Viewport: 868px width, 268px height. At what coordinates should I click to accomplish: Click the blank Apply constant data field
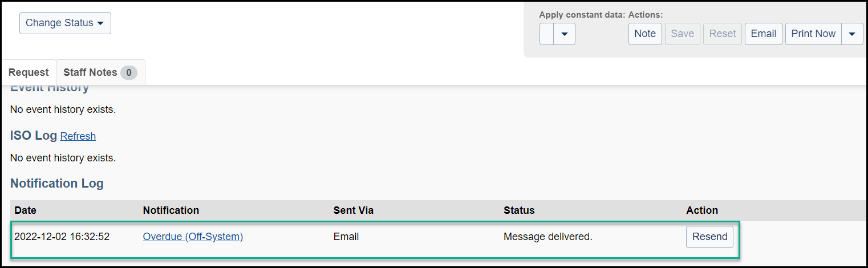(x=547, y=34)
